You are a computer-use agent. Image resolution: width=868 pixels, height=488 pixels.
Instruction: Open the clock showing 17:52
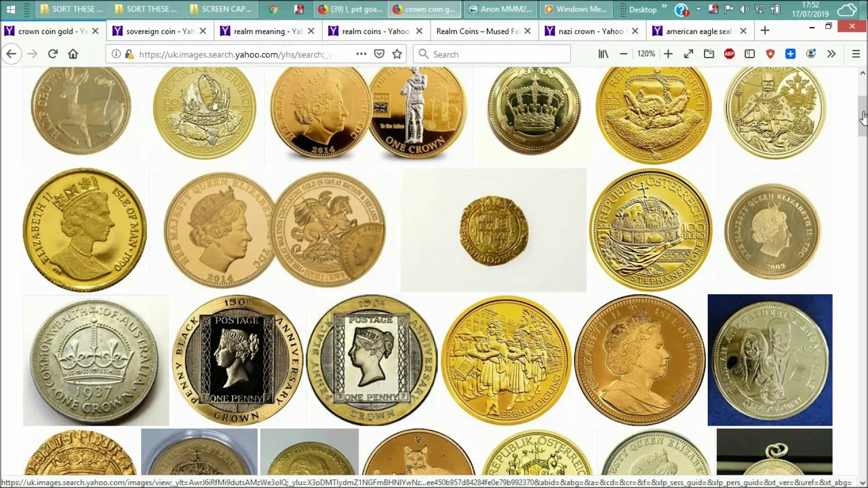[810, 9]
